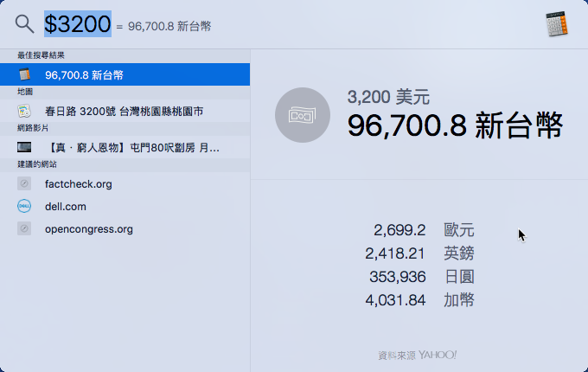Click the Calculator app icon at top right
This screenshot has width=588, height=372.
[557, 24]
